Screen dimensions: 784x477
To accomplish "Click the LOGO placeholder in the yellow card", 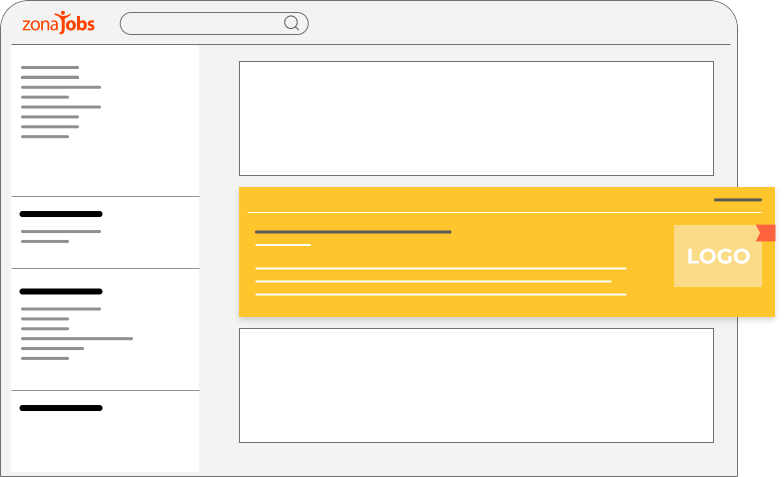I will click(x=717, y=256).
